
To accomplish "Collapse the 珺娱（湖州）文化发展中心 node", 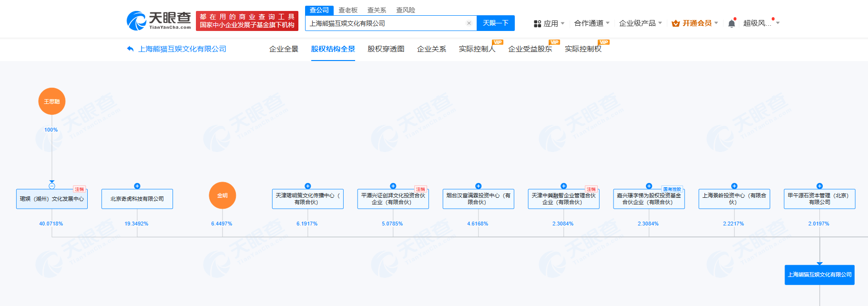I will (52, 186).
